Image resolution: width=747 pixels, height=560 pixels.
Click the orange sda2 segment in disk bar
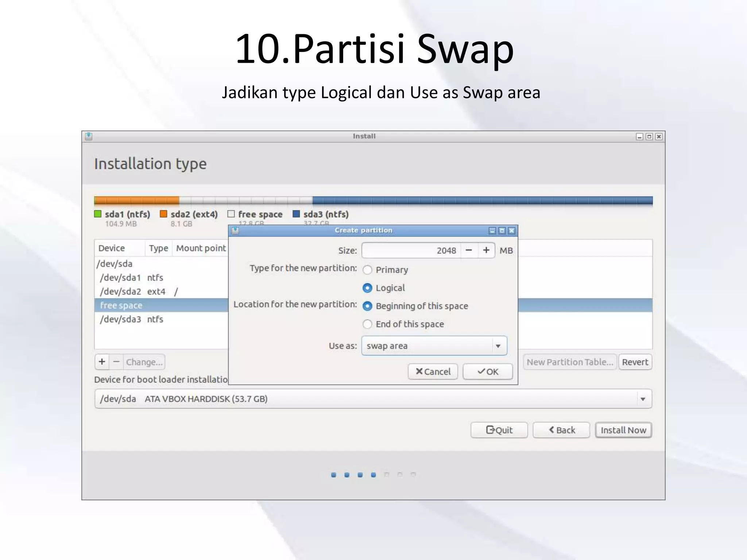(137, 201)
